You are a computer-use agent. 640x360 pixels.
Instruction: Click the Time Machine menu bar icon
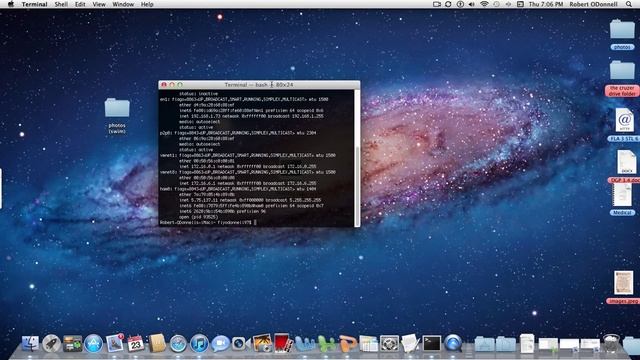[496, 4]
